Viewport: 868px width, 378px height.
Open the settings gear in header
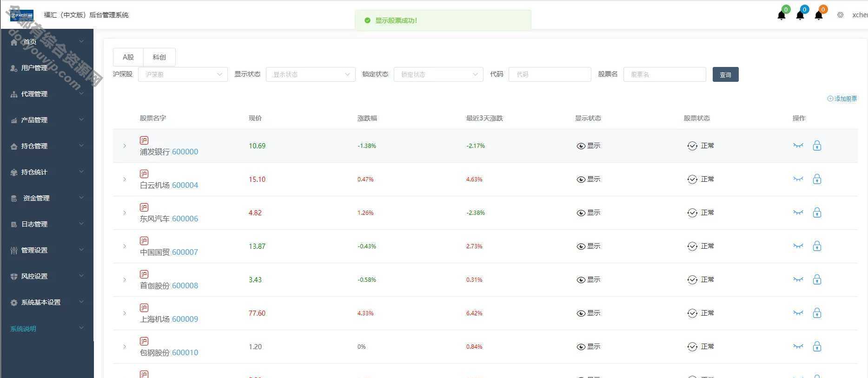coord(840,15)
